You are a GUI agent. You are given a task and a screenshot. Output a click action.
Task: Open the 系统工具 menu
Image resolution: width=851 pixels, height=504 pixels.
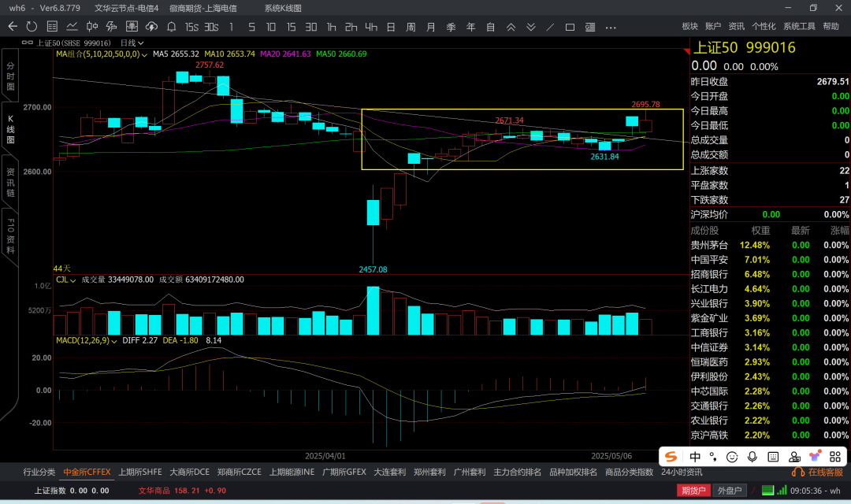799,27
